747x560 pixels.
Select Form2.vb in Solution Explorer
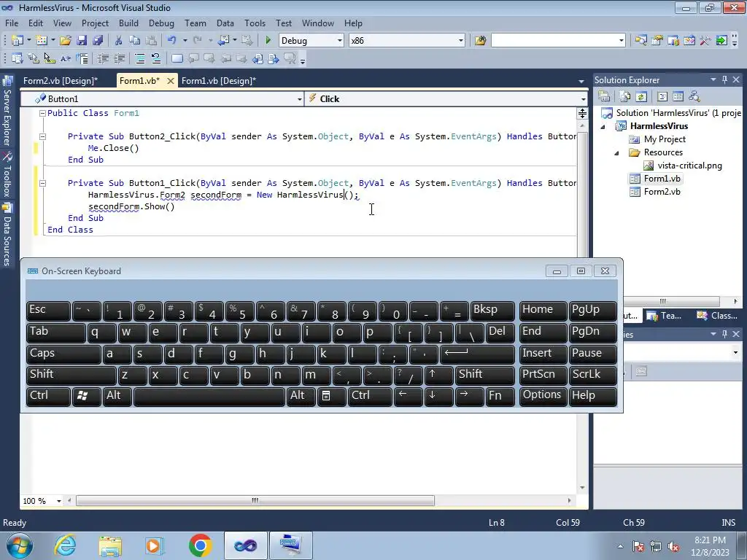click(x=662, y=192)
